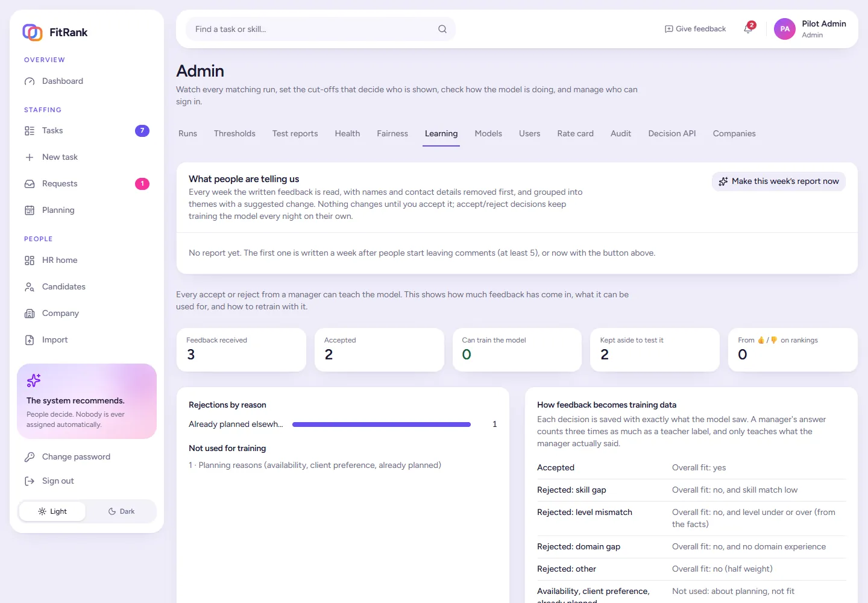Select the Learning tab
This screenshot has height=603, width=868.
pyautogui.click(x=441, y=134)
